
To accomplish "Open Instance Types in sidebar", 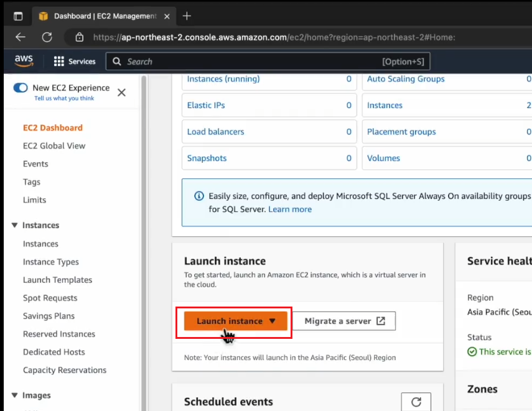I will pos(51,262).
